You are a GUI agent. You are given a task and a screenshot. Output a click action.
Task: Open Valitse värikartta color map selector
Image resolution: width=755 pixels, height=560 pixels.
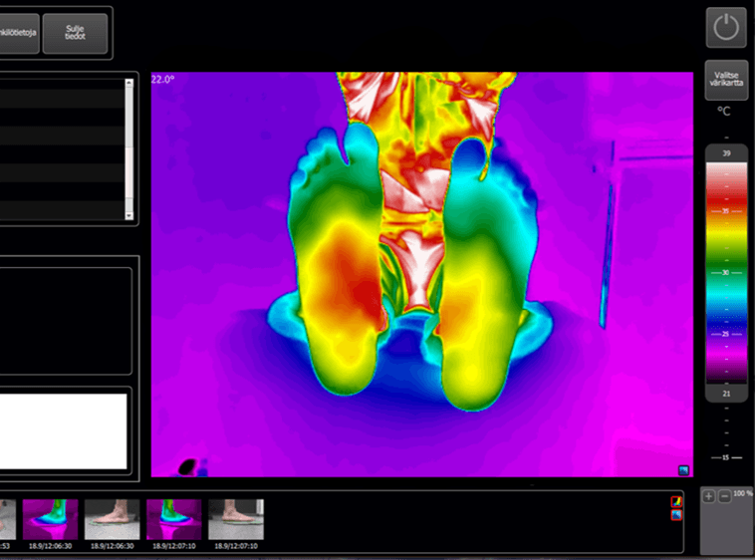(726, 79)
